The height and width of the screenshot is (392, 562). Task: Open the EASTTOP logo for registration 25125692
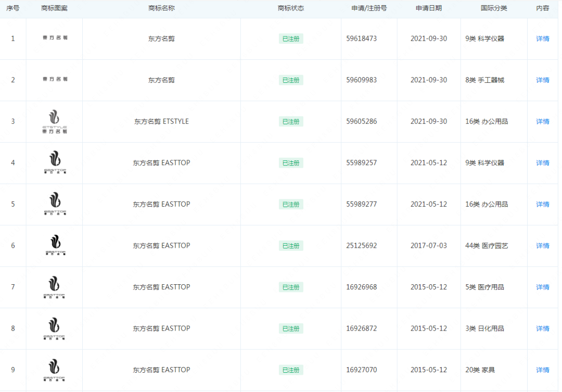tap(56, 245)
